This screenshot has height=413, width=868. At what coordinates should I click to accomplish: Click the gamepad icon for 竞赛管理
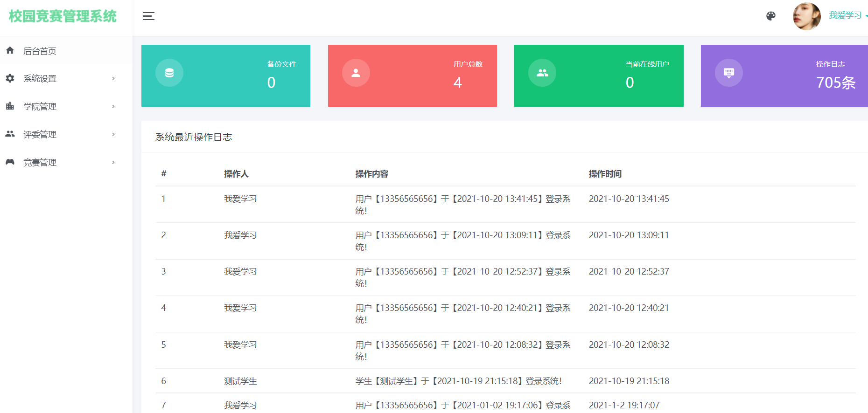(x=10, y=162)
